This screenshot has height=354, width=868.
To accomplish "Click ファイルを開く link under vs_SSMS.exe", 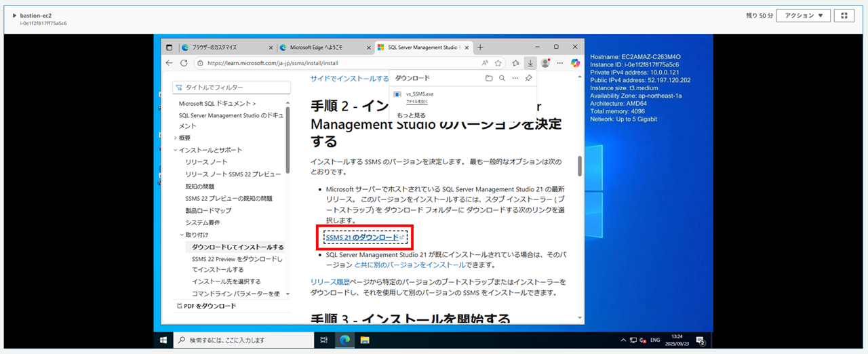I will 416,101.
